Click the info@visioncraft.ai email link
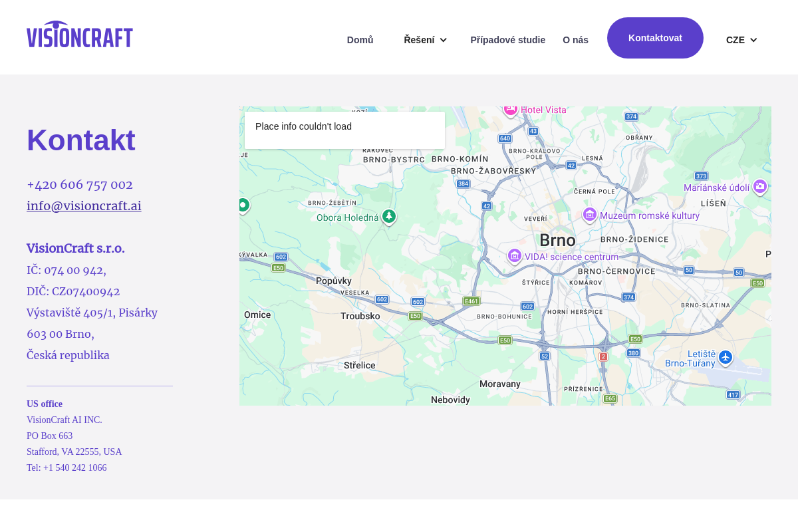The height and width of the screenshot is (532, 798). pos(84,205)
